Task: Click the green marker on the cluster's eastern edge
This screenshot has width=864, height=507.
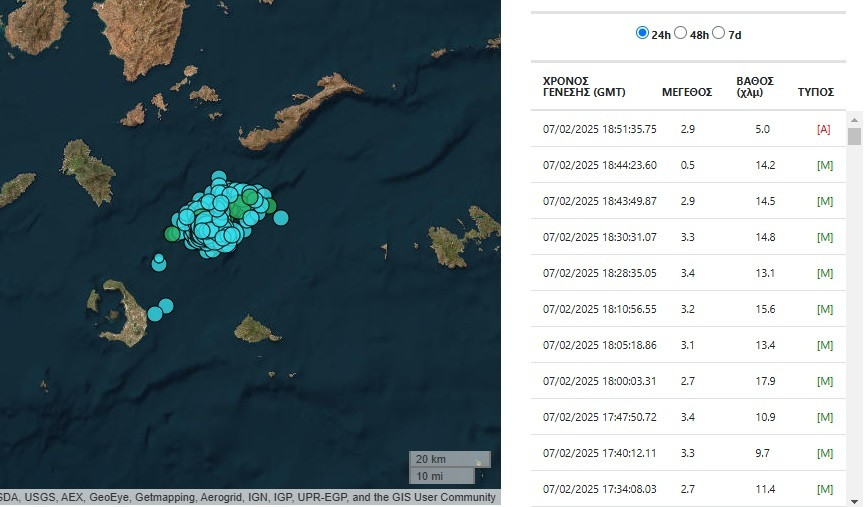Action: click(270, 205)
